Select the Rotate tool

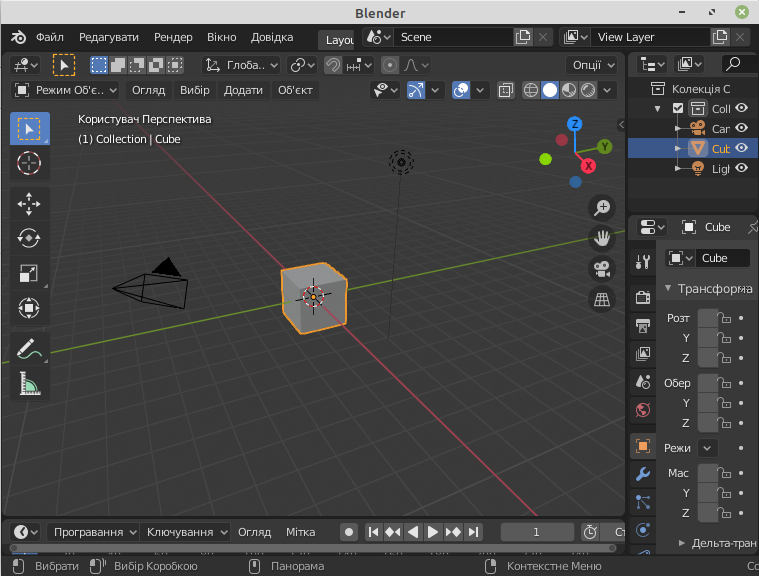pos(30,238)
